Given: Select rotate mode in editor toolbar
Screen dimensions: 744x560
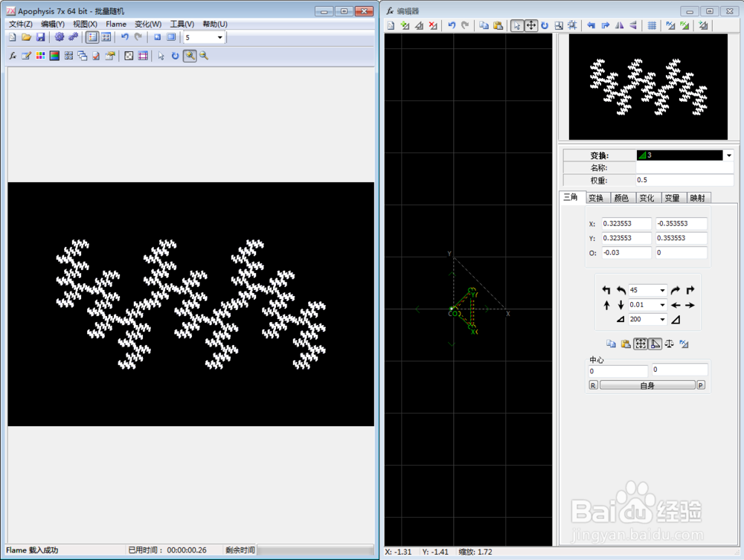Looking at the screenshot, I should pos(545,25).
